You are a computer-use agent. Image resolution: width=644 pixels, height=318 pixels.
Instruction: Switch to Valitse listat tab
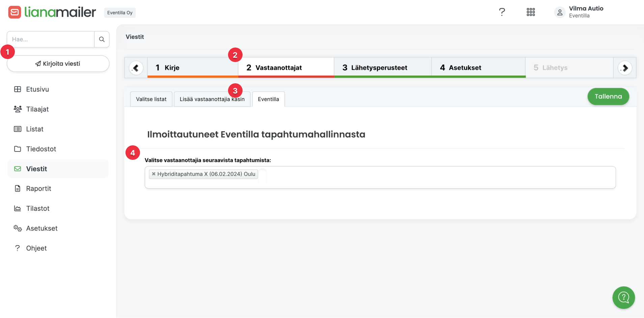(151, 99)
